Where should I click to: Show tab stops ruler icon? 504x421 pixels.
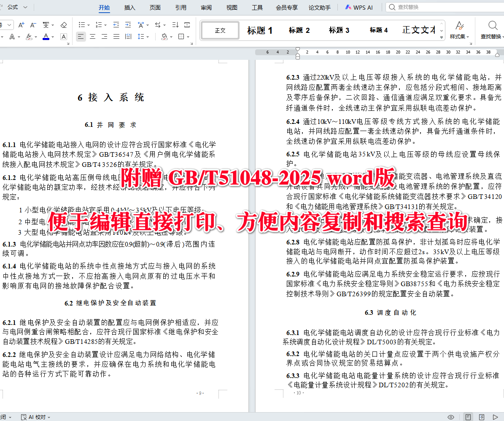pos(187,25)
